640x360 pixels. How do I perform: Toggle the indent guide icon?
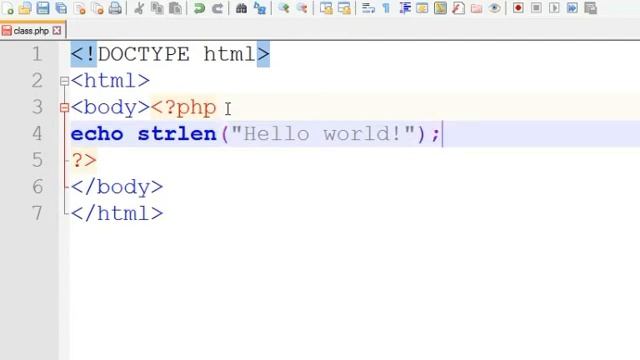point(404,8)
